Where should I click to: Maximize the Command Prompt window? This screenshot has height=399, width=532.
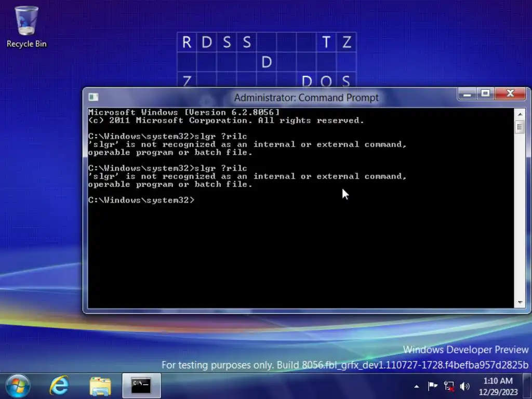click(x=486, y=94)
